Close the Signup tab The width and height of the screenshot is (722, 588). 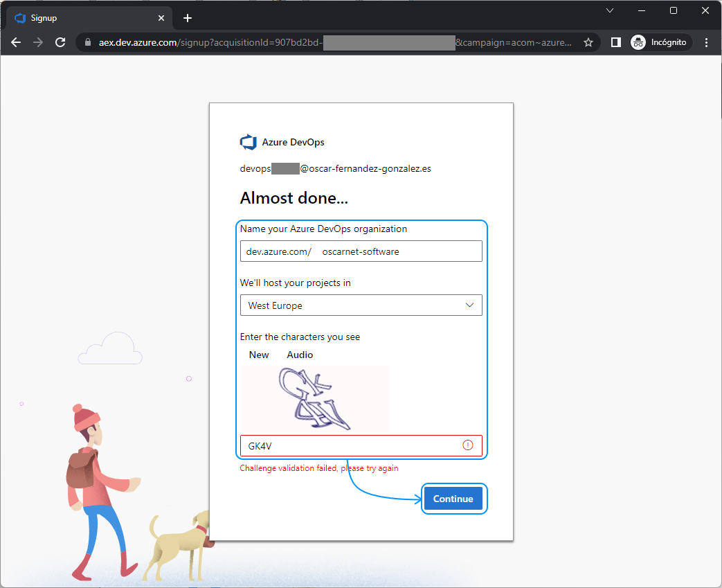[161, 18]
